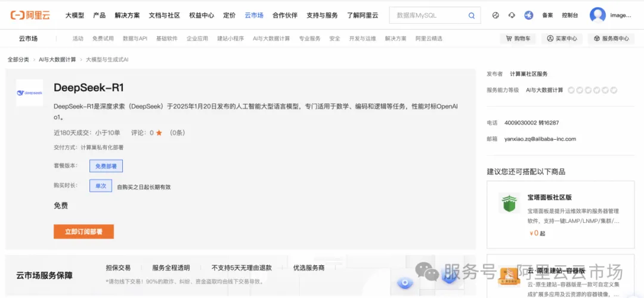Switch to the 基础软件 category tab
Image resolution: width=644 pixels, height=298 pixels.
167,39
